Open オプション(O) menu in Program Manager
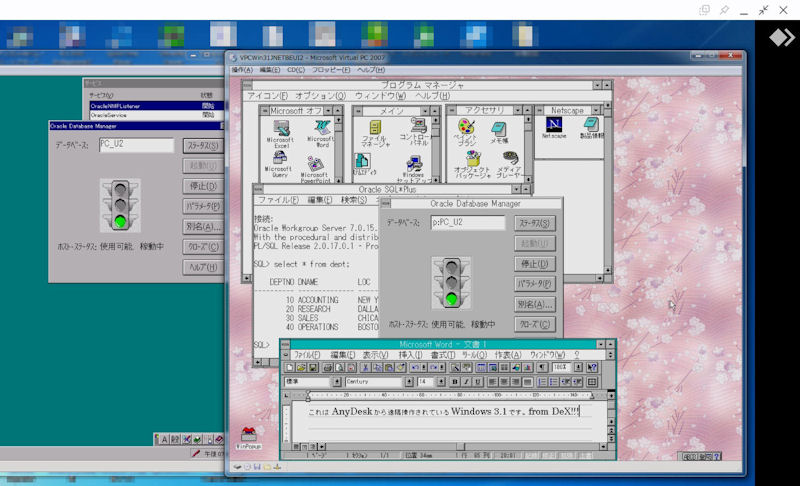 (320, 96)
